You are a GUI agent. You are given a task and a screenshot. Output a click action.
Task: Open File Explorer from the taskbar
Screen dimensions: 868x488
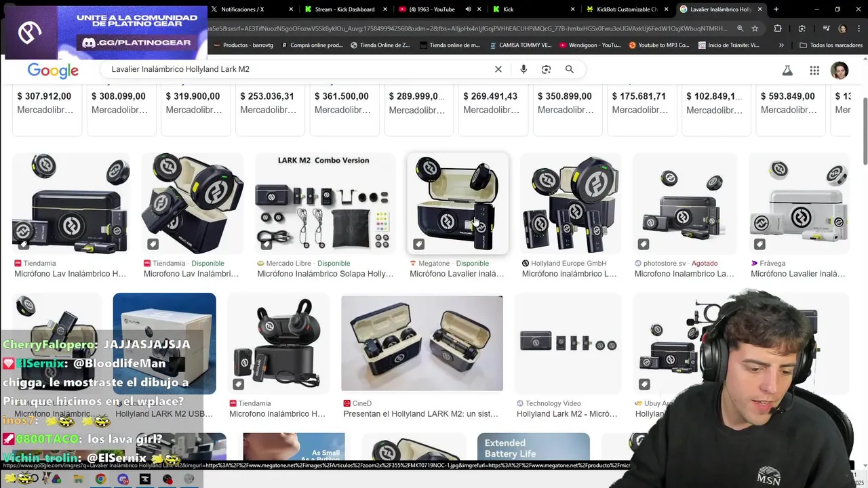78,479
